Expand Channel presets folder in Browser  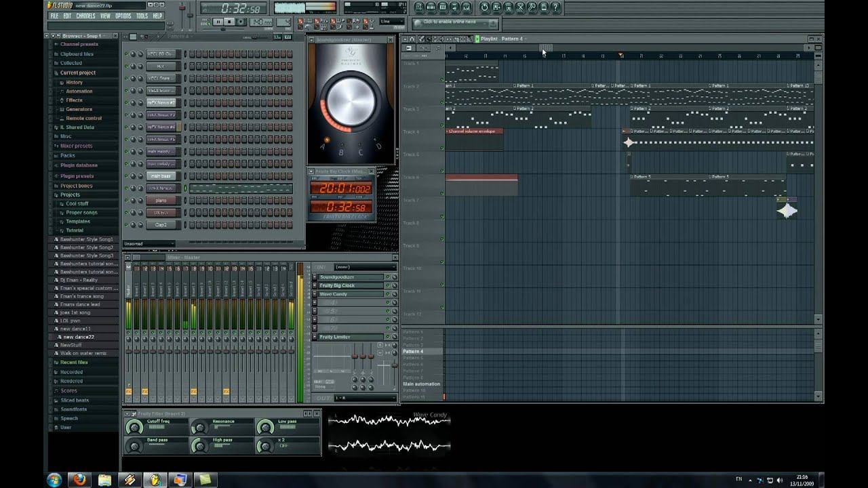click(x=79, y=44)
